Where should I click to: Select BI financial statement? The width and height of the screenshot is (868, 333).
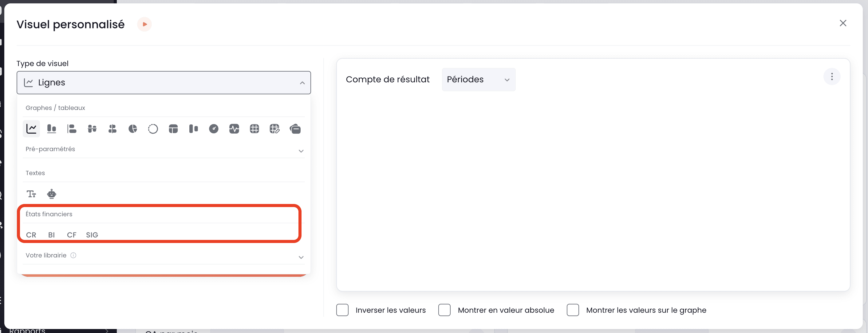coord(51,235)
